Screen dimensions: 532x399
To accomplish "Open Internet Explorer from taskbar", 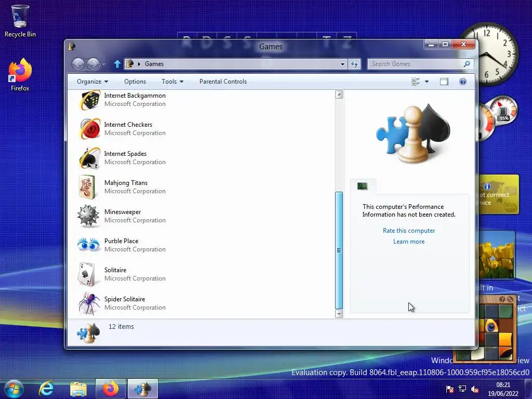I will tap(46, 389).
